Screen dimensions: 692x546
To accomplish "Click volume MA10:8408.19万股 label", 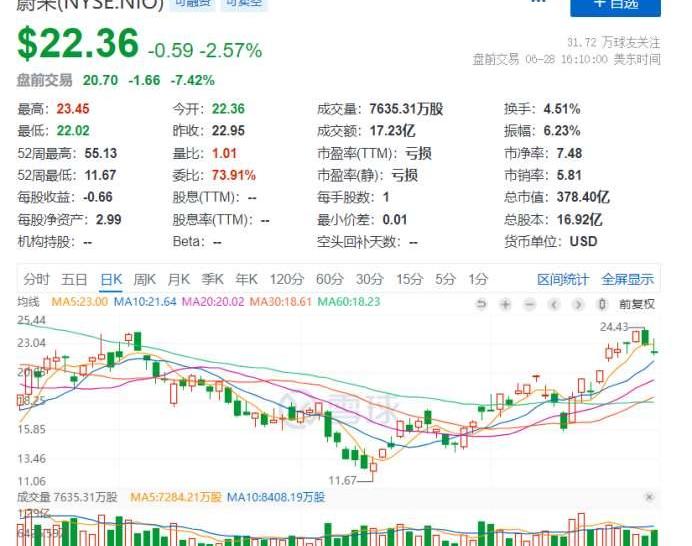I will click(276, 497).
